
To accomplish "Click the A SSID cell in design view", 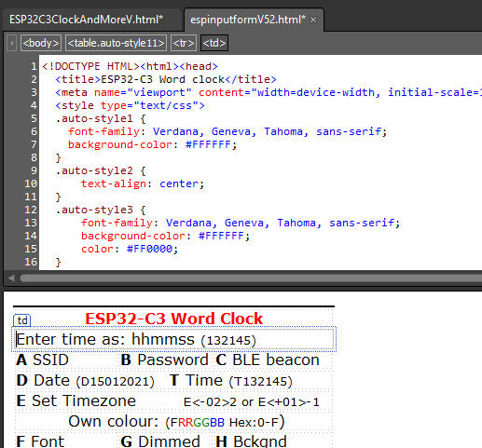I will [42, 360].
